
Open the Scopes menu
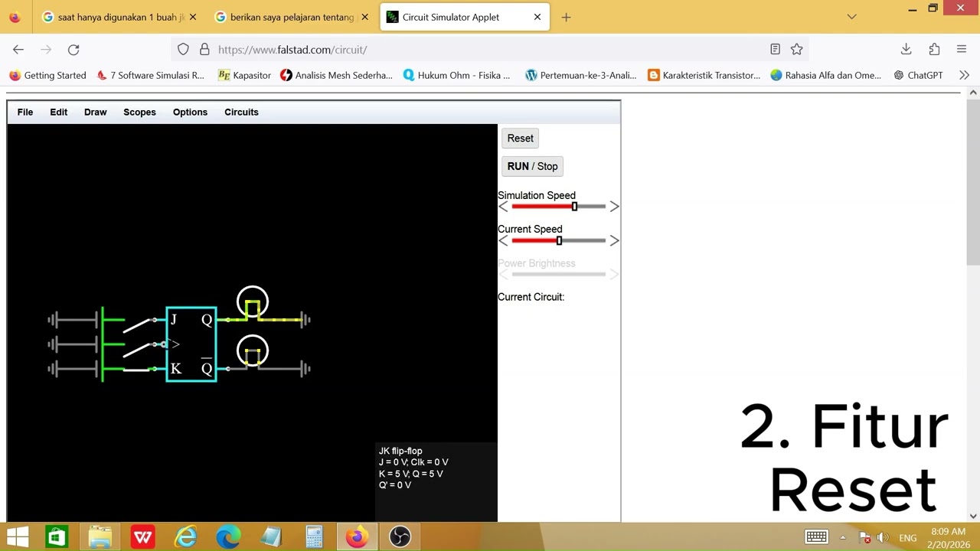[139, 112]
